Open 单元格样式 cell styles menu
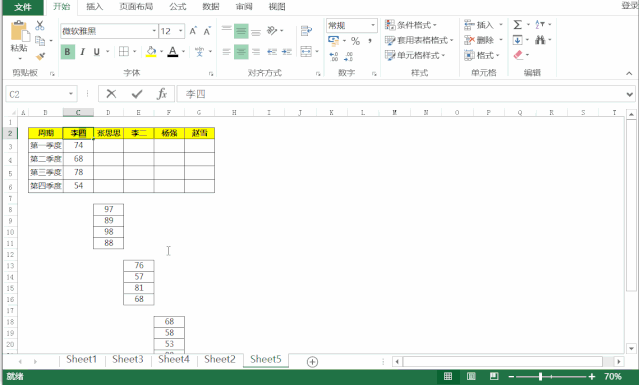Screen dimensions: 639x385 coord(415,55)
